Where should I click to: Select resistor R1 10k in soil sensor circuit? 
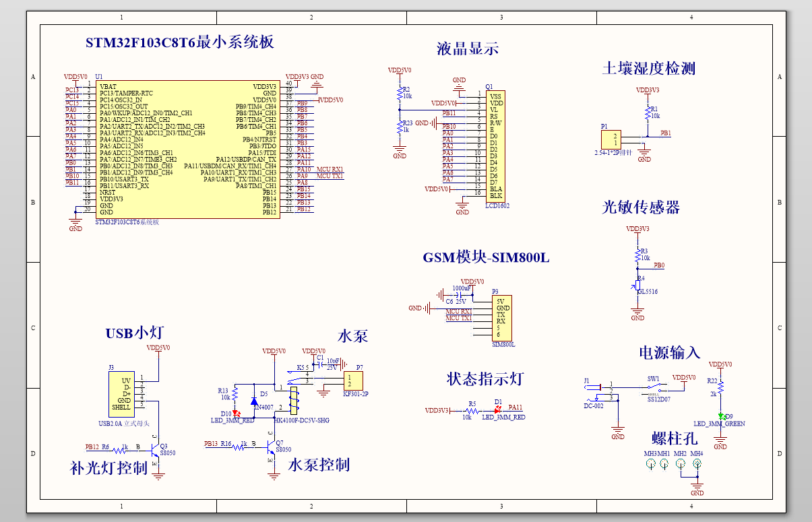point(648,112)
